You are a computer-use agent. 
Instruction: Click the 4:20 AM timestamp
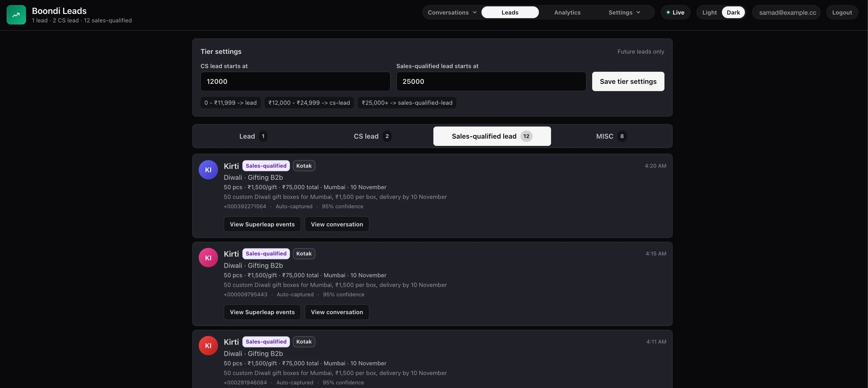[x=655, y=166]
